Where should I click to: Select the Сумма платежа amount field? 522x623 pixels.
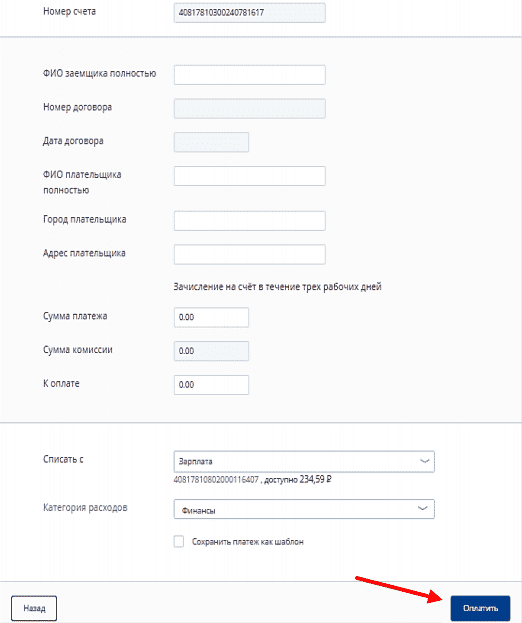click(x=211, y=317)
